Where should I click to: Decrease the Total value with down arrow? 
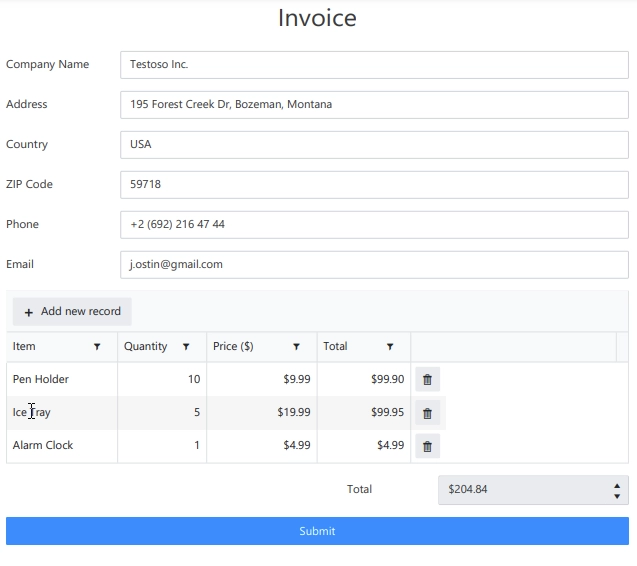pyautogui.click(x=617, y=496)
